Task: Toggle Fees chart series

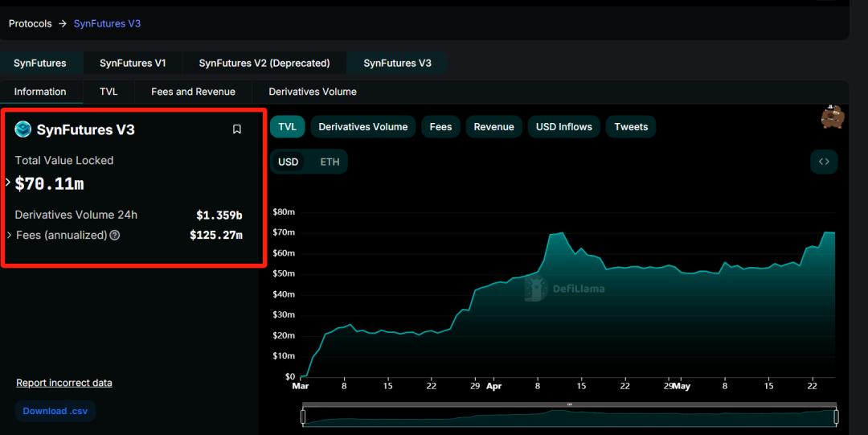Action: [440, 127]
